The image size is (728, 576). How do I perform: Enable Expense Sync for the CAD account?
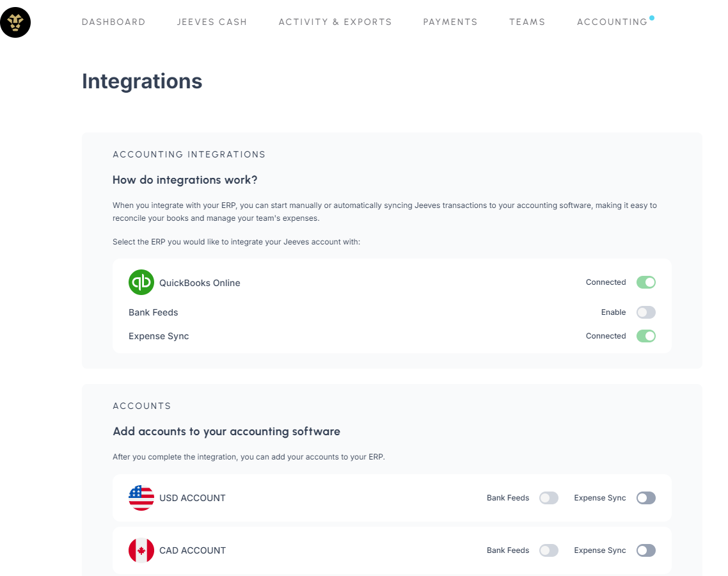click(x=645, y=550)
